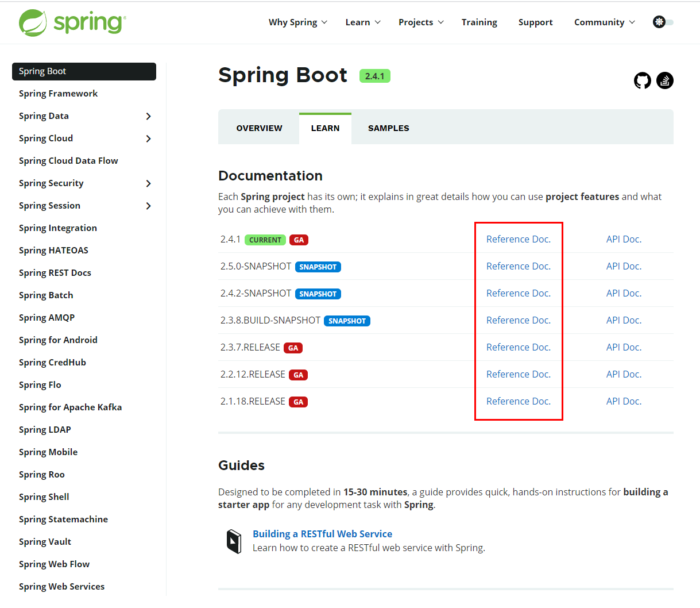Click the SNAPSHOT badge next to 2.5.0-SNAPSHOT

point(318,267)
